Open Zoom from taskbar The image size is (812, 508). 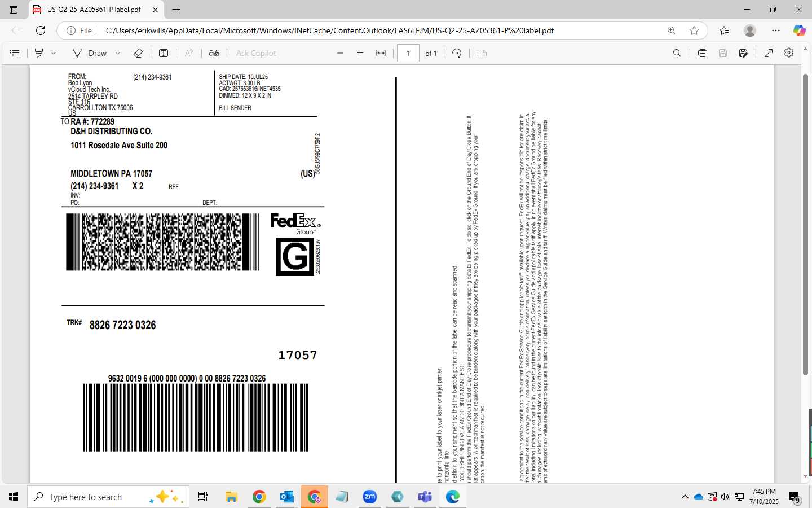pyautogui.click(x=370, y=497)
